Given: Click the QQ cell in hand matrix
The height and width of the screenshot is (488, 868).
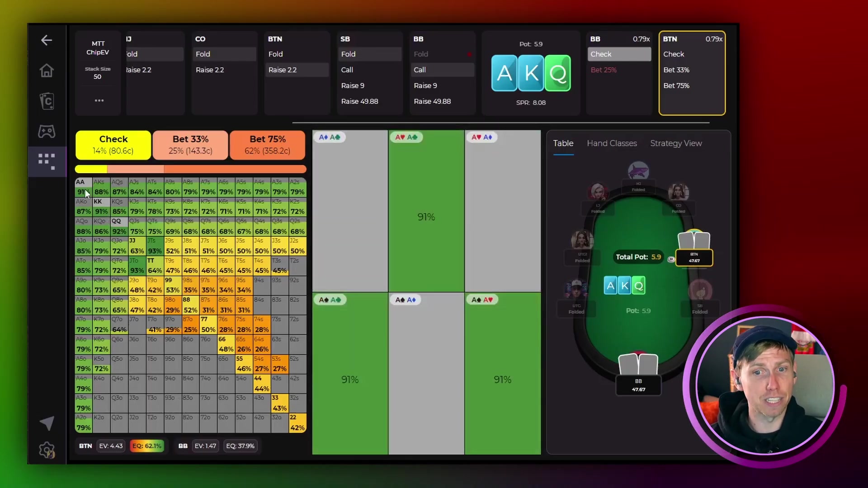Looking at the screenshot, I should 119,227.
